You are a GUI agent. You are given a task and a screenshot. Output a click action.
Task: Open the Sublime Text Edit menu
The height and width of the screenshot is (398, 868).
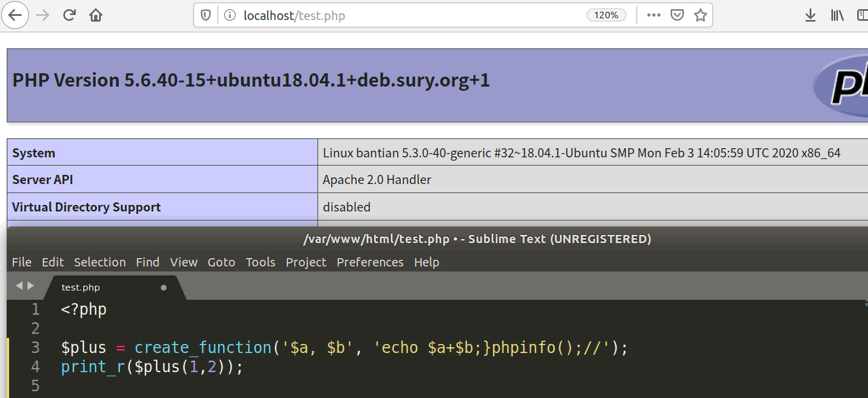click(52, 262)
